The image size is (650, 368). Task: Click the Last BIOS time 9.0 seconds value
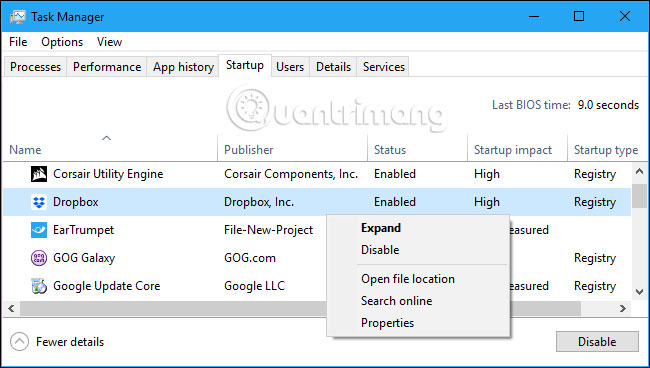click(608, 105)
